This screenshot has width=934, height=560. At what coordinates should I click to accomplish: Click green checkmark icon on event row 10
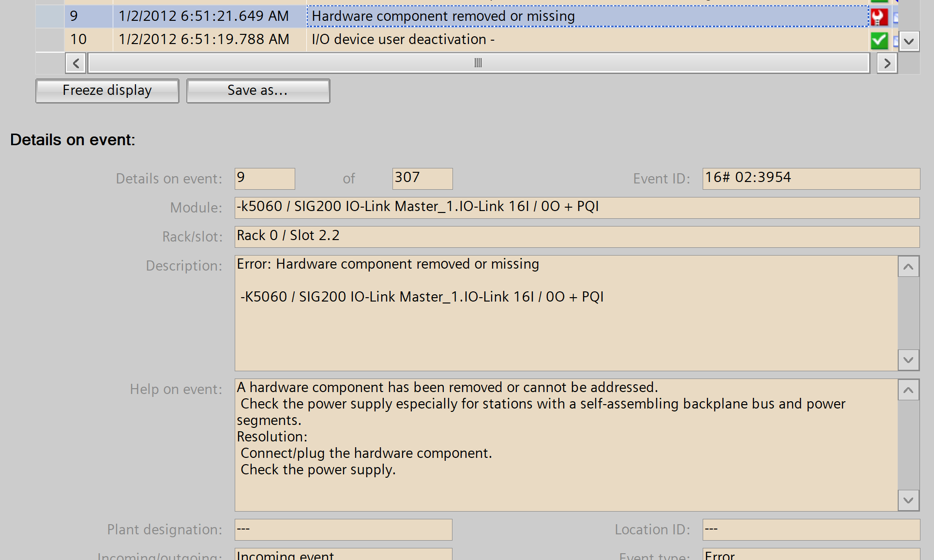point(879,40)
